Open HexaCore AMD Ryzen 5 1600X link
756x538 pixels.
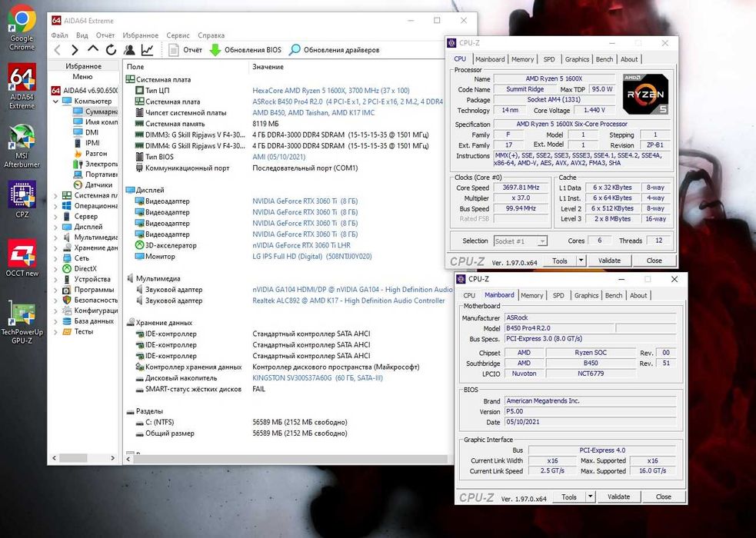point(331,91)
